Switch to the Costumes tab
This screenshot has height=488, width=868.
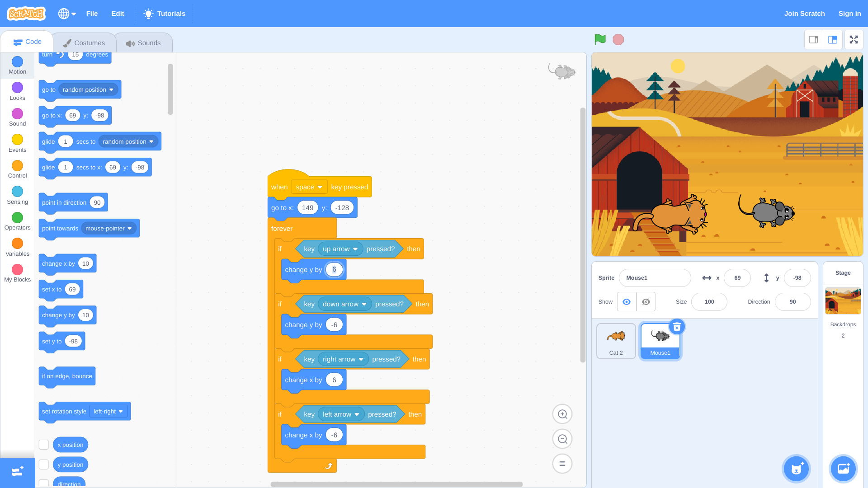point(84,42)
